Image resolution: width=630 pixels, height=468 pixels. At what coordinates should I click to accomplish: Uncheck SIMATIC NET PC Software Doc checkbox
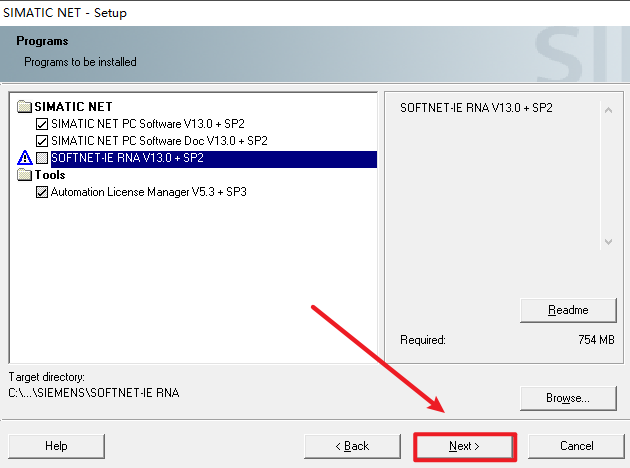[x=42, y=141]
